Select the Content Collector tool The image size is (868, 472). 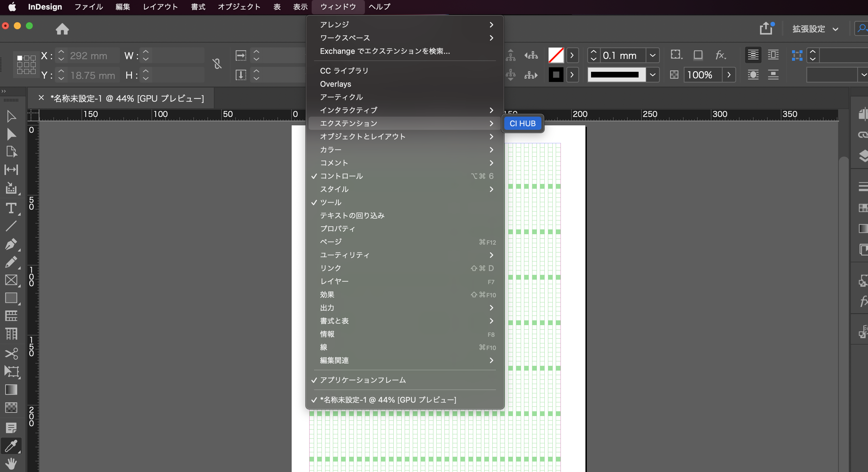coord(11,188)
